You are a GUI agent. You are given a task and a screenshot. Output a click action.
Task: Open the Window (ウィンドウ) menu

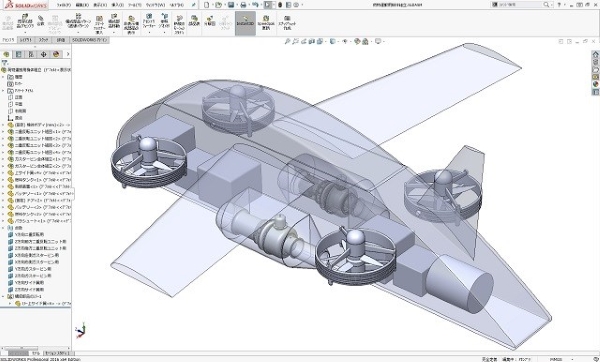pos(155,5)
